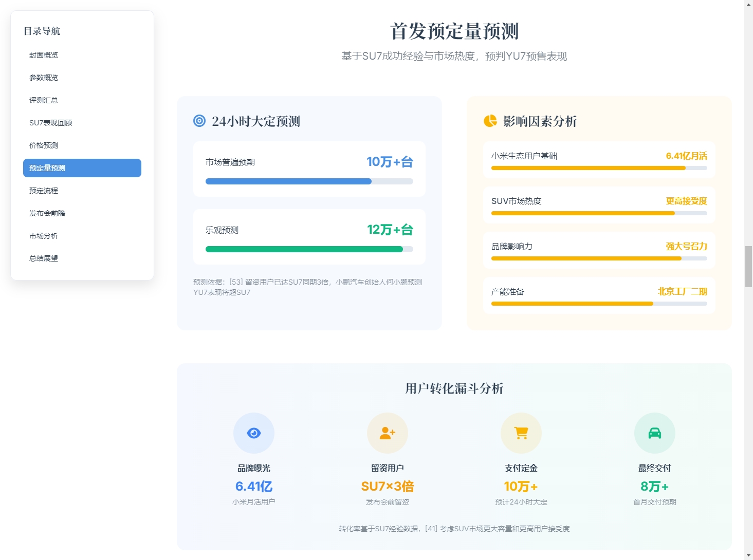Click the add-user icon above 留资用户
Screen dimensions: 753x560
pyautogui.click(x=388, y=433)
